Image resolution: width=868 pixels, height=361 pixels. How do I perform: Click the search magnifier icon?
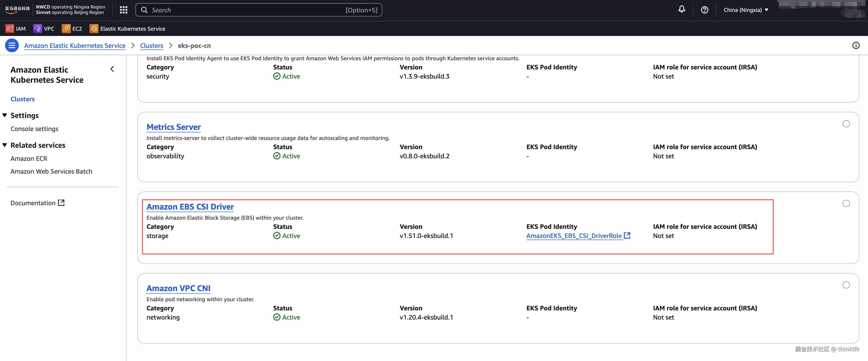[x=144, y=10]
